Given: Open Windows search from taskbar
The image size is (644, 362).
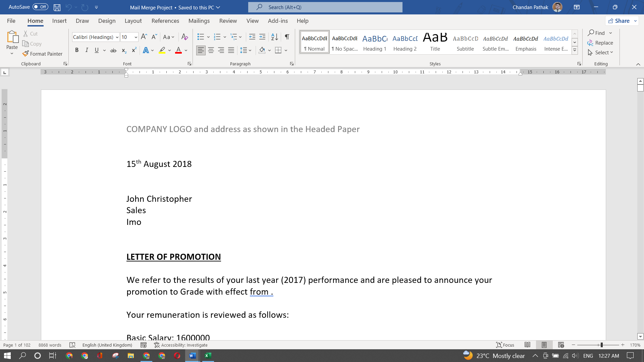Looking at the screenshot, I should 22,356.
